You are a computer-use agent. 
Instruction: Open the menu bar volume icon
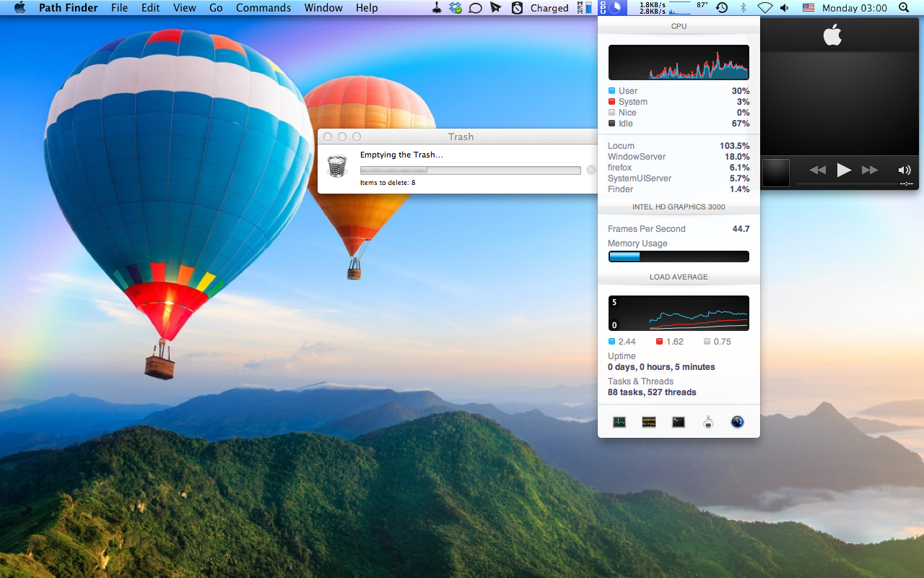tap(785, 8)
